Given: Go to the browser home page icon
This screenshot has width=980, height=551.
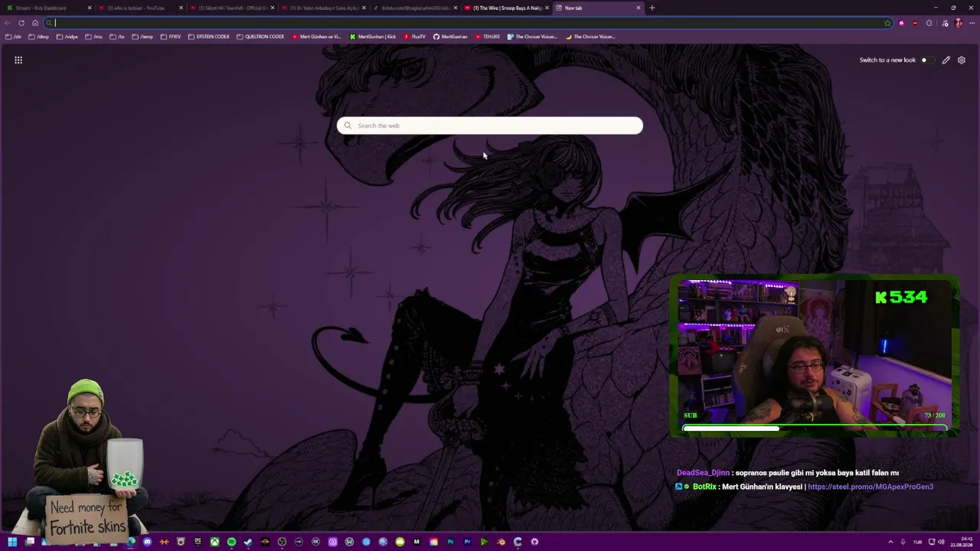Looking at the screenshot, I should 35,23.
